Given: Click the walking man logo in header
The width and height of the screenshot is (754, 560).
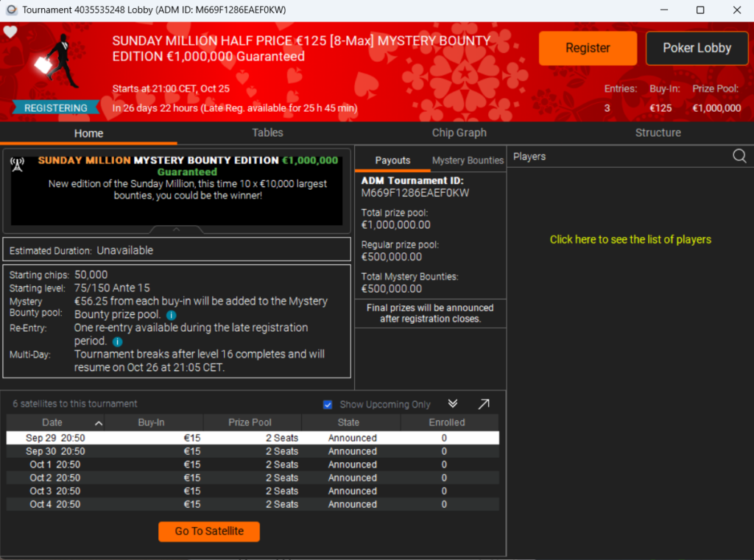Looking at the screenshot, I should (57, 61).
